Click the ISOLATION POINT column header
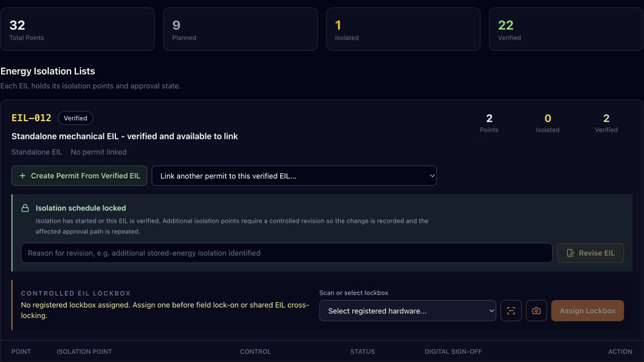The image size is (644, 362). (84, 352)
